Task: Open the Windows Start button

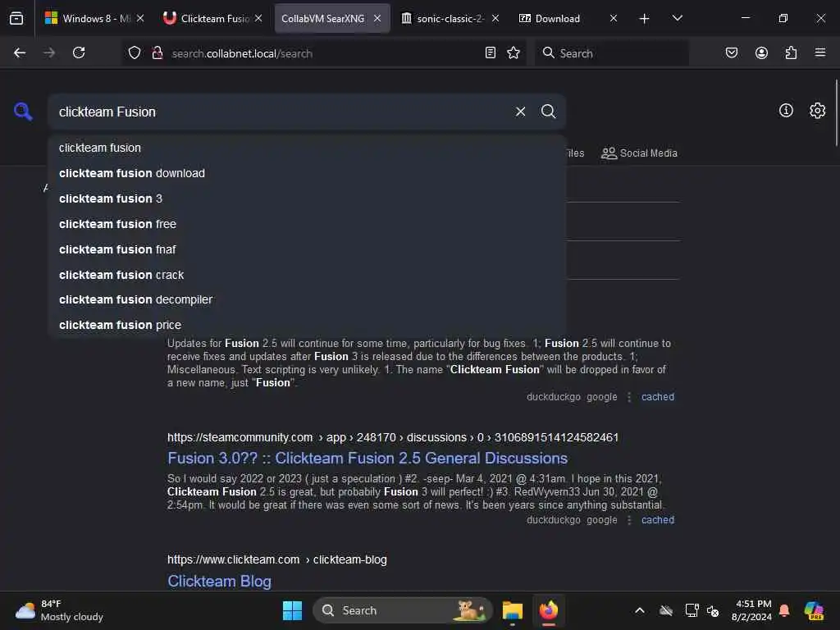Action: point(293,610)
